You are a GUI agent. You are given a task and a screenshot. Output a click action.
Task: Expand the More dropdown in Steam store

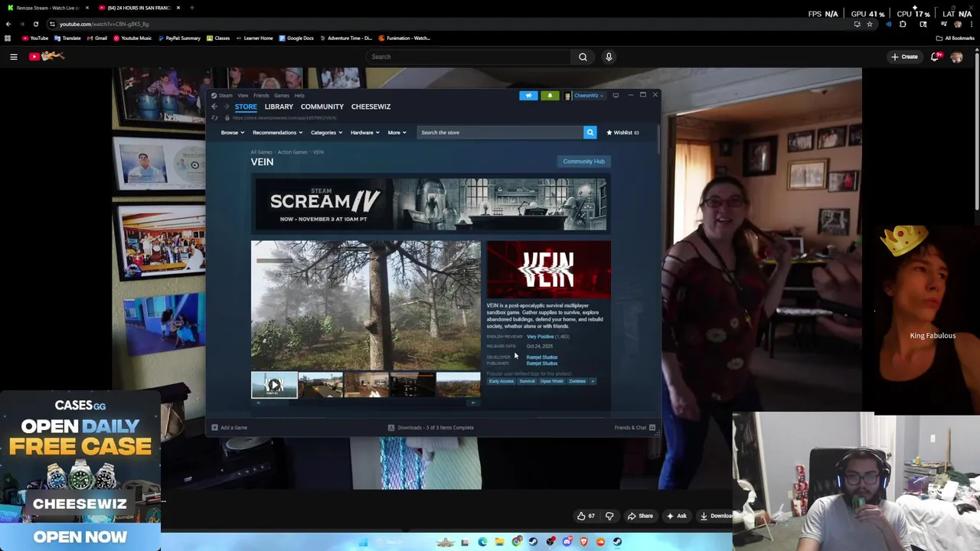tap(397, 132)
